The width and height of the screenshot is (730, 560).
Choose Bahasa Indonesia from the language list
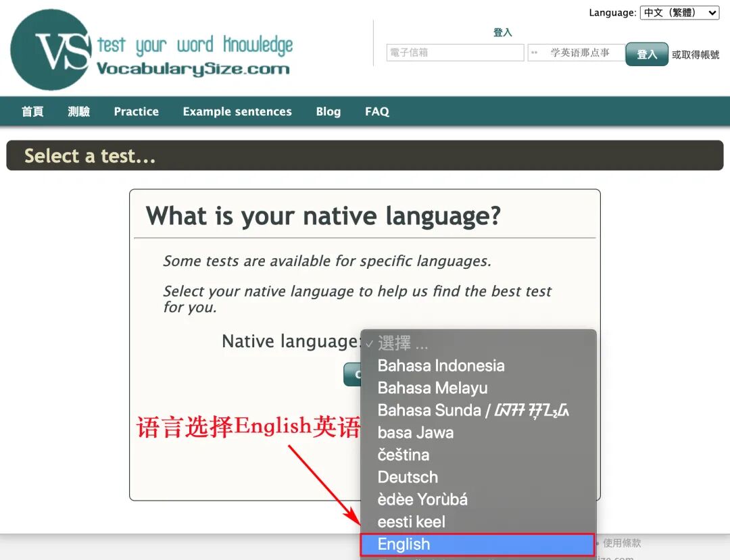click(x=478, y=365)
